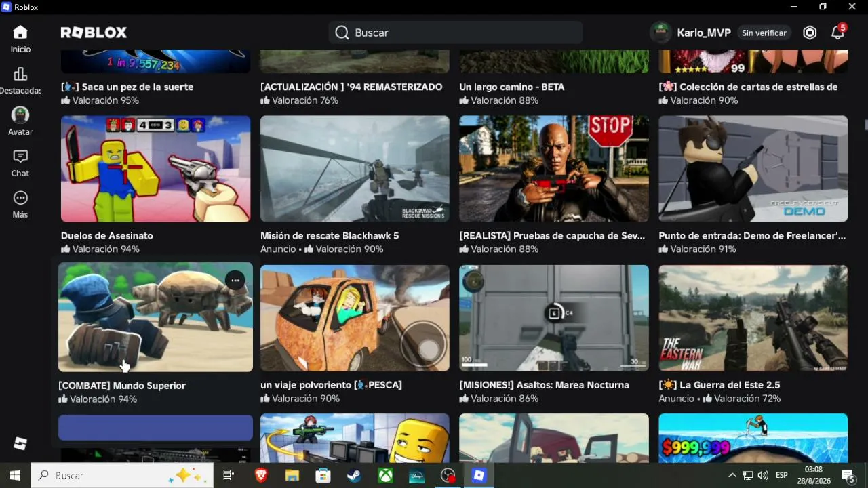Open Disney+ from the taskbar
868x488 pixels.
click(416, 476)
